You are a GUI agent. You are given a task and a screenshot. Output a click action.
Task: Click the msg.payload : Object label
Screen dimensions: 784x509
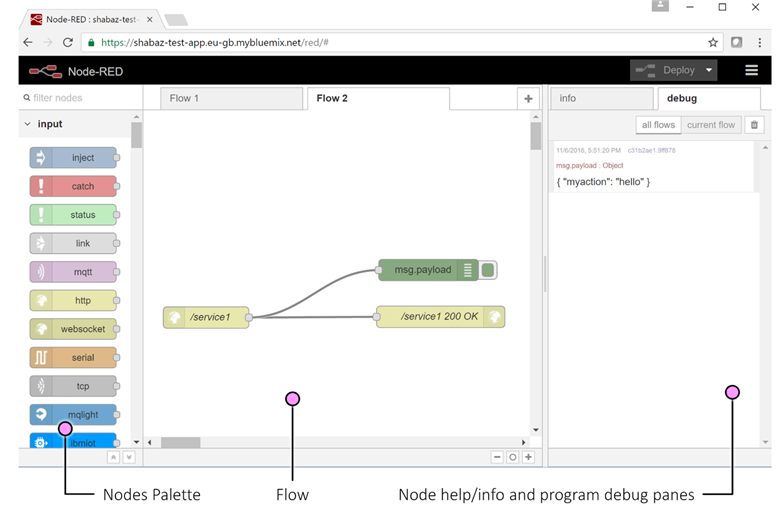(590, 166)
